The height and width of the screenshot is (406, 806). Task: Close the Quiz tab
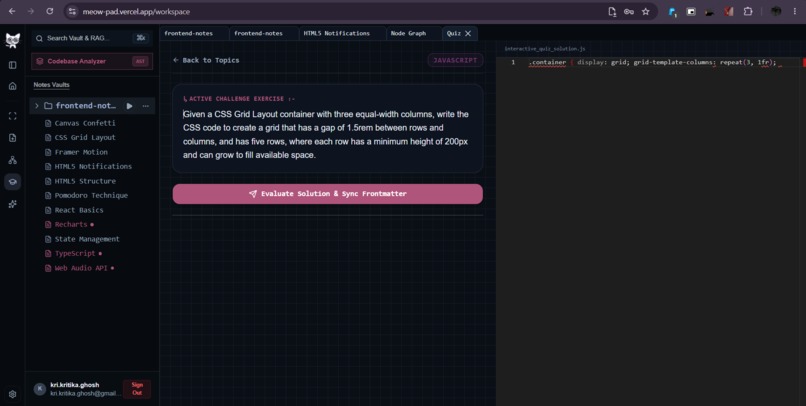[468, 33]
